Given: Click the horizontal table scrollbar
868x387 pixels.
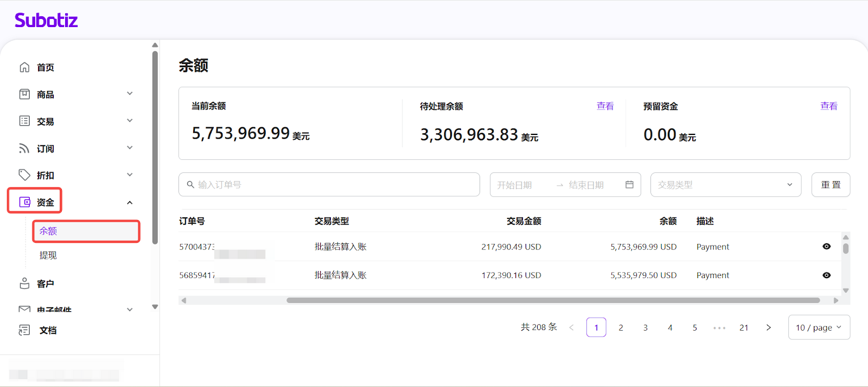Looking at the screenshot, I should pos(553,300).
